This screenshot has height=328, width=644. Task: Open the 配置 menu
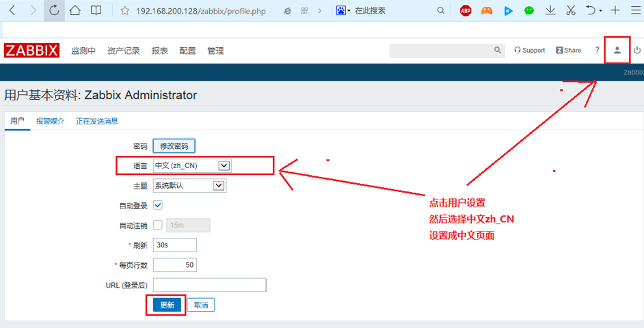pos(187,51)
